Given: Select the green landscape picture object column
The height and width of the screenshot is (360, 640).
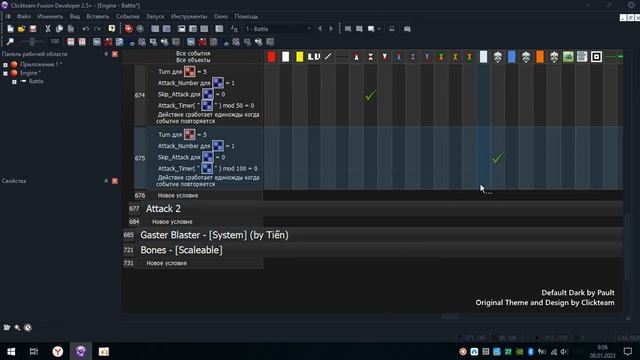Looking at the screenshot, I should tap(568, 57).
